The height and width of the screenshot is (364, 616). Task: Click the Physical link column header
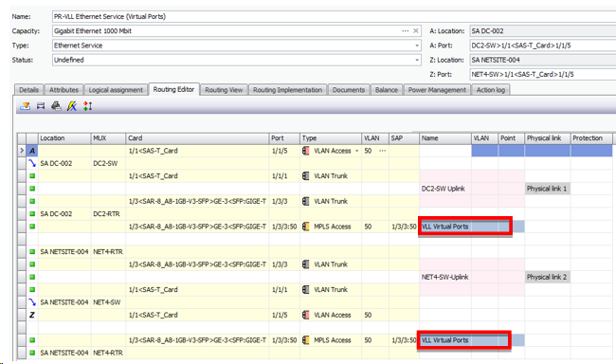click(x=547, y=138)
